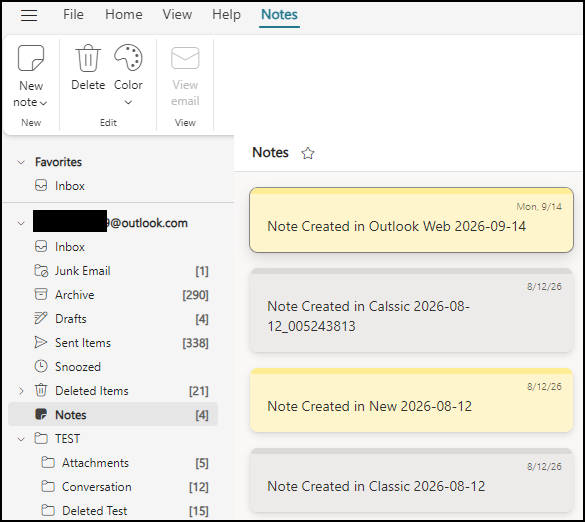
Task: Click the View email envelope icon
Action: (185, 58)
